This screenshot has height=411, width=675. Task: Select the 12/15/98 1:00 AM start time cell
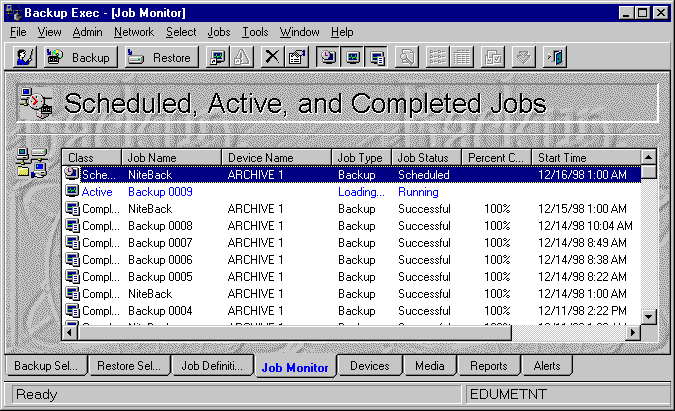(x=582, y=209)
